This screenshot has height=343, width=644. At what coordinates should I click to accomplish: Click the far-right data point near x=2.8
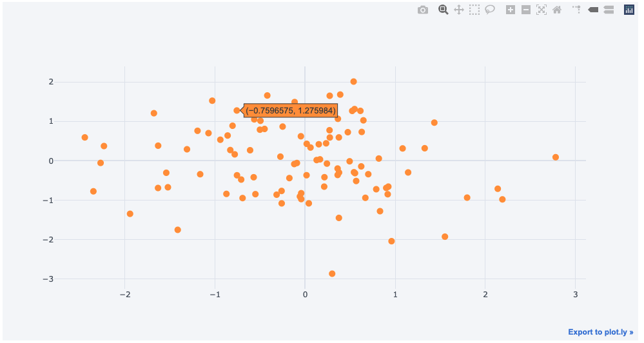click(x=556, y=157)
